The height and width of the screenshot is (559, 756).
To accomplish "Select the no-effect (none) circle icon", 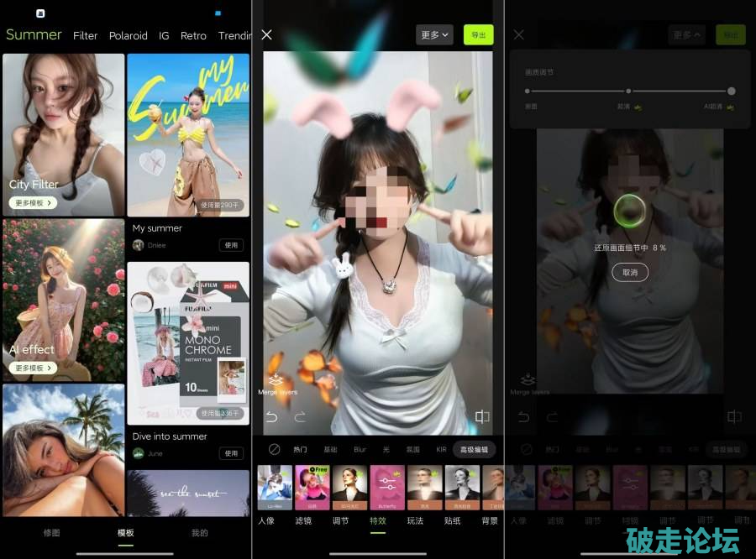I will (274, 449).
